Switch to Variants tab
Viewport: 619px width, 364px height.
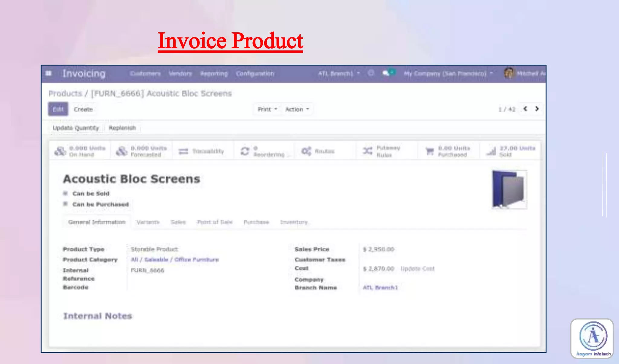[x=148, y=222]
